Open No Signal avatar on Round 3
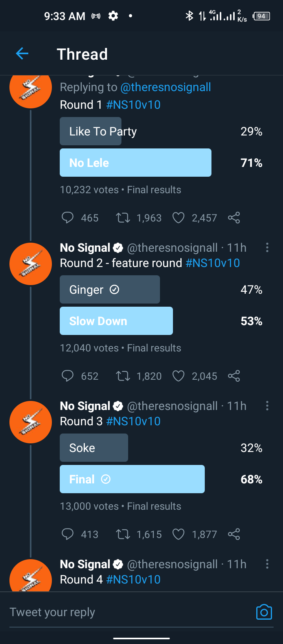The image size is (283, 644). point(31,422)
